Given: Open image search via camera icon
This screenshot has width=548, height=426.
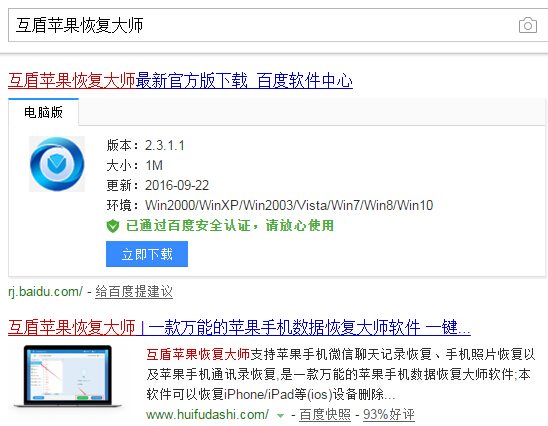Looking at the screenshot, I should click(x=528, y=26).
